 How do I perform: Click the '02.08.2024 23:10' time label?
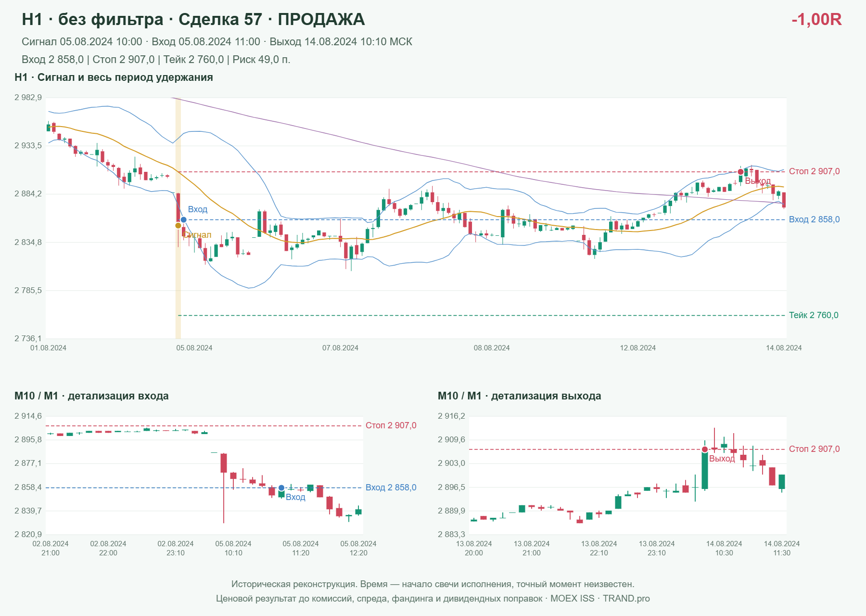pos(176,548)
